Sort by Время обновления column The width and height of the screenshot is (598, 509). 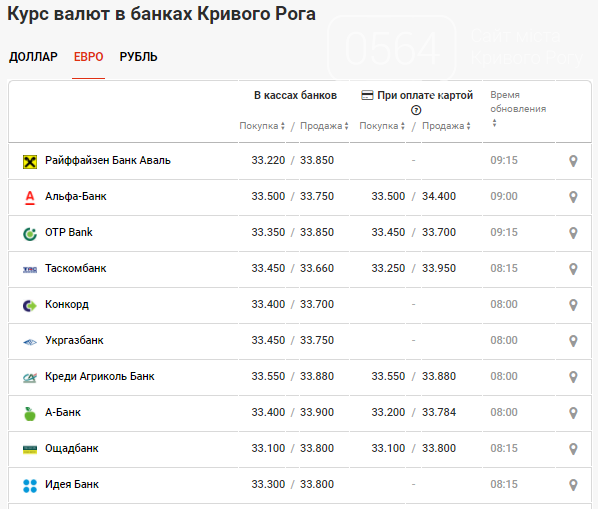coord(518,109)
